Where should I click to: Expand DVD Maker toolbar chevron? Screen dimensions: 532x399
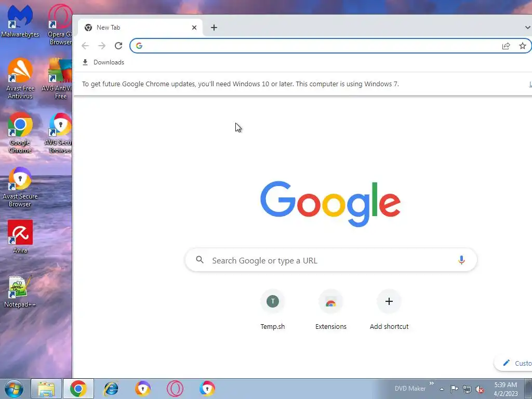click(x=432, y=383)
